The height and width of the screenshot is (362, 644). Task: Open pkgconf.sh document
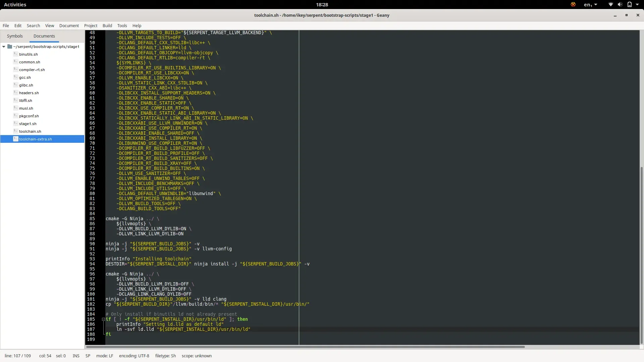[29, 116]
